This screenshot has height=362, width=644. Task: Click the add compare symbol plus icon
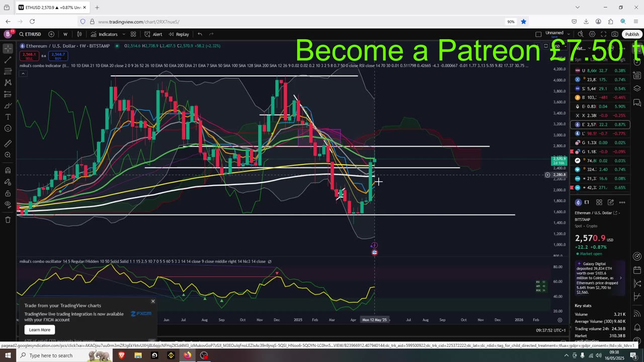coord(51,34)
